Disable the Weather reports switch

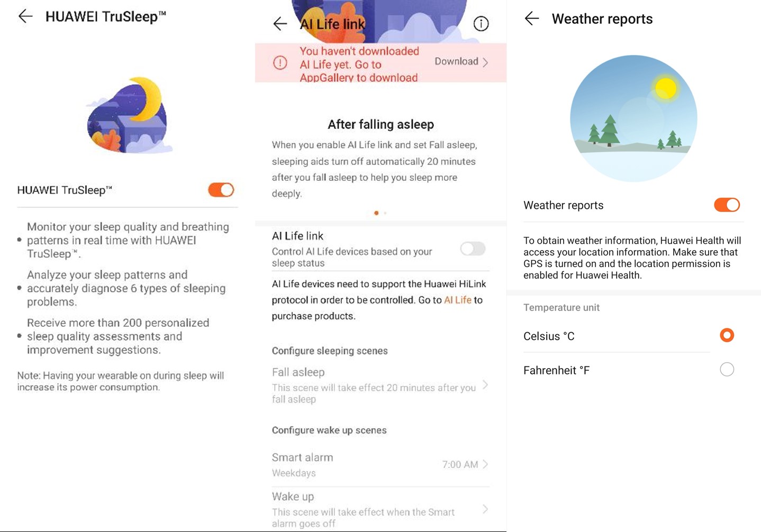[x=727, y=205]
